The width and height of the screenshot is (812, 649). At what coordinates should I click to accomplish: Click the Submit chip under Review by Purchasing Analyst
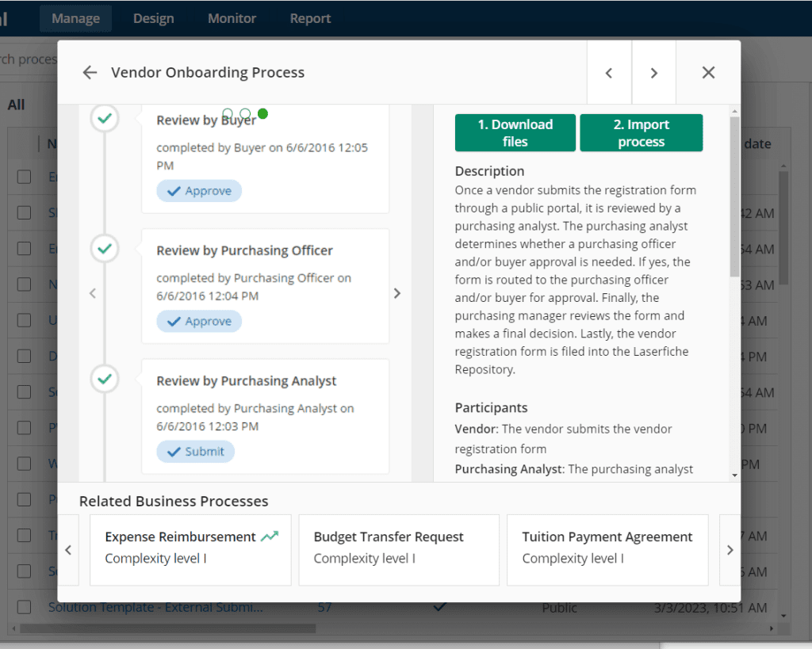click(x=195, y=452)
